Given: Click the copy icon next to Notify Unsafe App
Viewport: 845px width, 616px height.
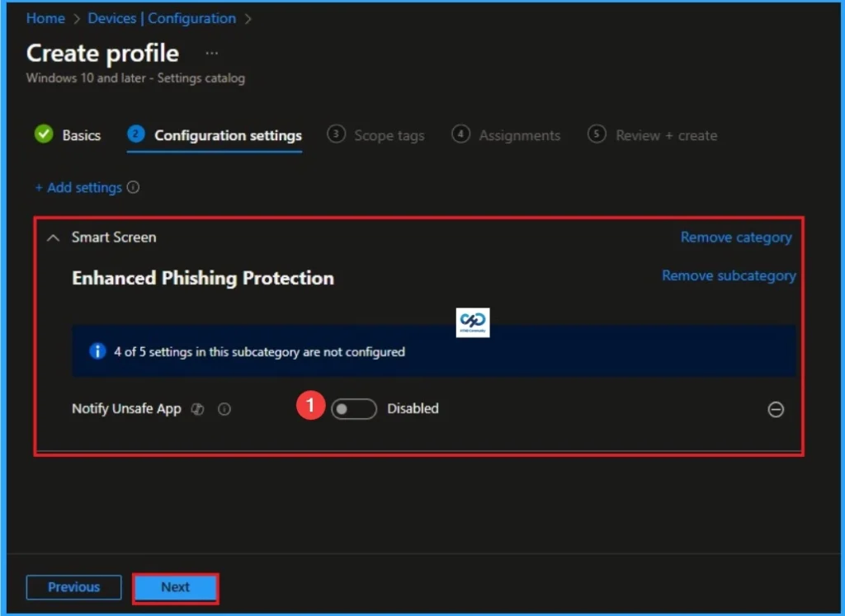Looking at the screenshot, I should tap(197, 409).
